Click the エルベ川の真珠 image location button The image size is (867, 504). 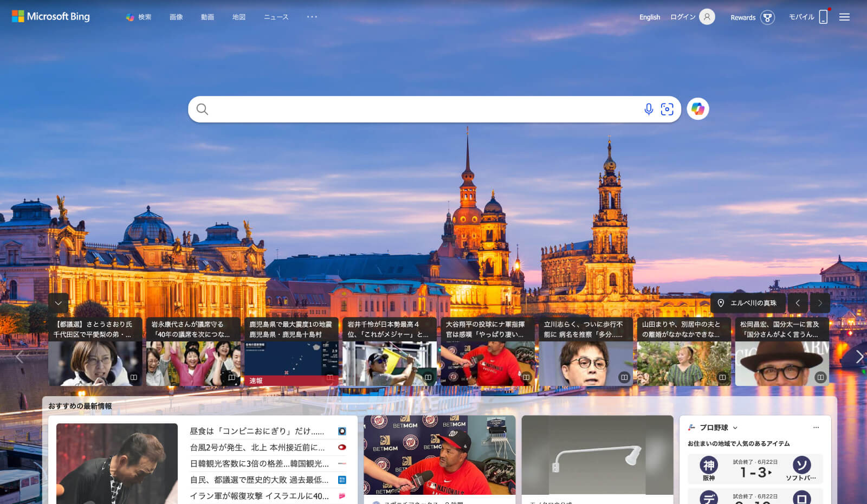(x=748, y=303)
